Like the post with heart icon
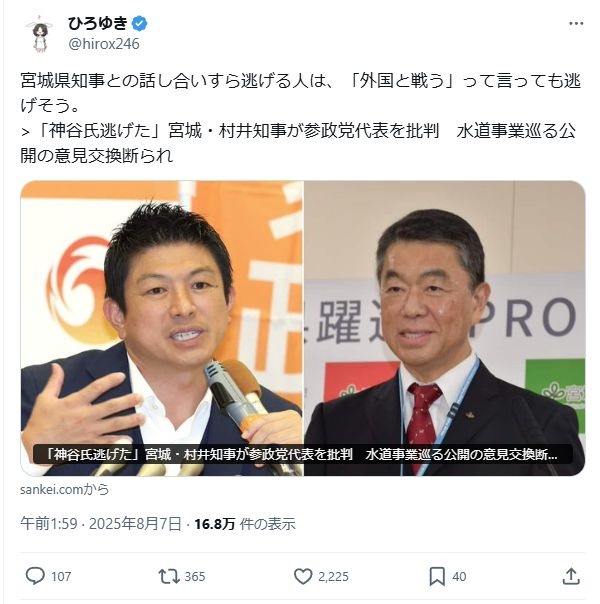The width and height of the screenshot is (600, 604). coord(303,576)
